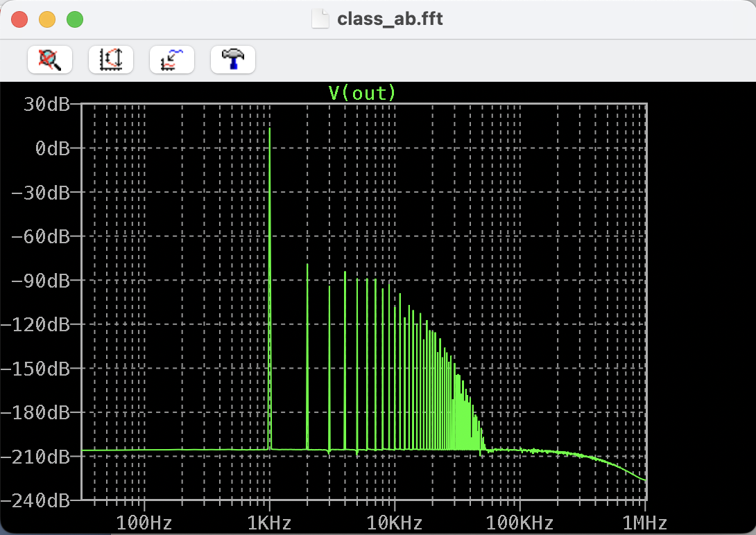
Task: Click the -30dB axis label
Action: coord(41,193)
